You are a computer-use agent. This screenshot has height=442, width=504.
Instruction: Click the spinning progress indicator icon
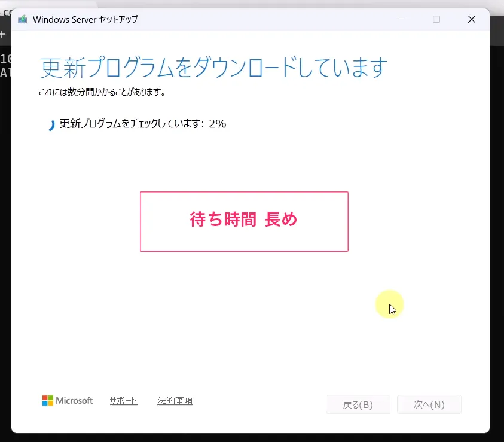51,124
